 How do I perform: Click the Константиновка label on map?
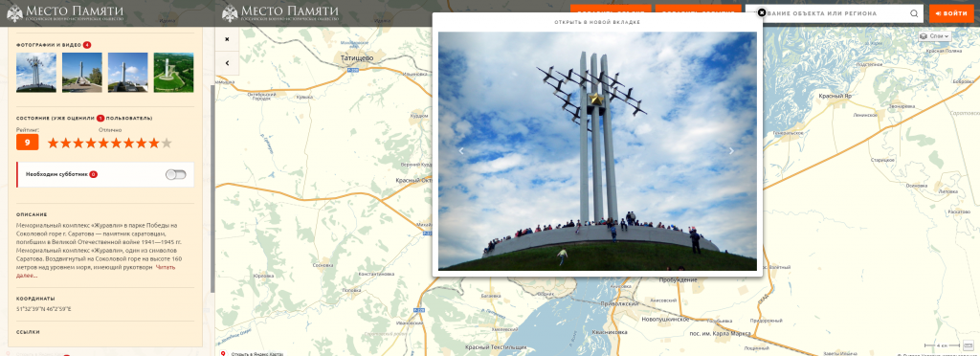376,274
